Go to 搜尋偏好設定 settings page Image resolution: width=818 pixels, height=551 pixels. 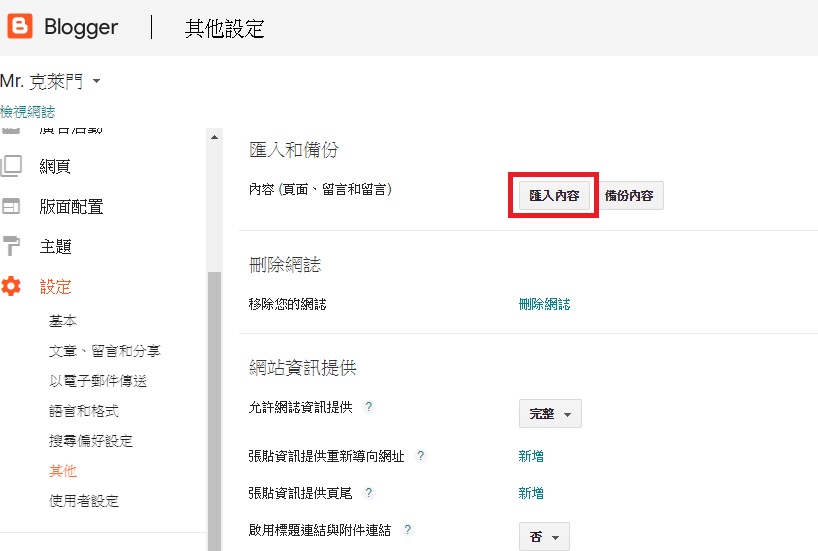pos(90,441)
